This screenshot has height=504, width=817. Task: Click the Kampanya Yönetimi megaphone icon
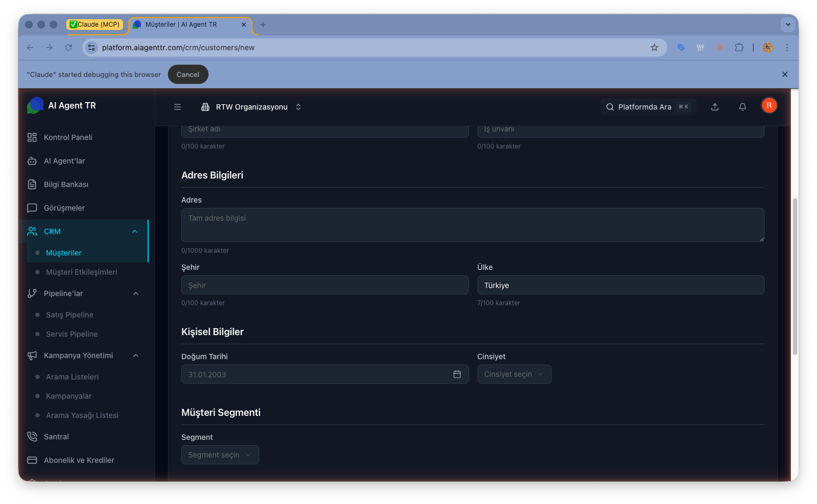coord(32,355)
